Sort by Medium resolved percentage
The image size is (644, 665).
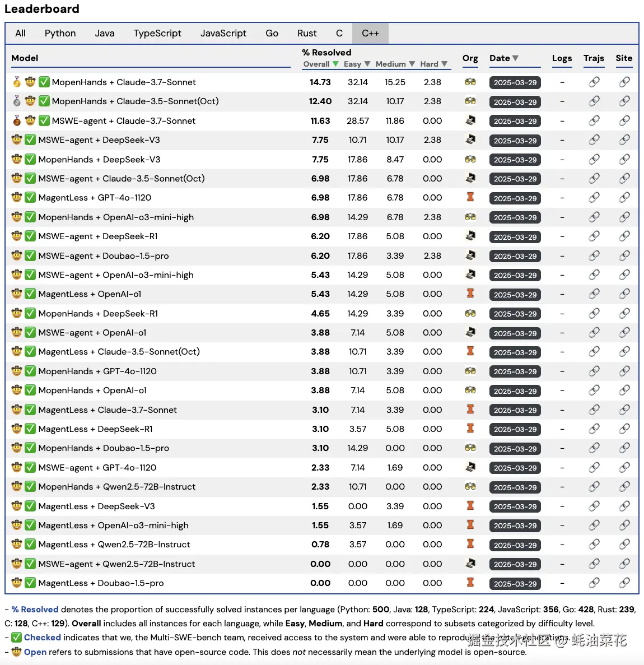pyautogui.click(x=395, y=64)
